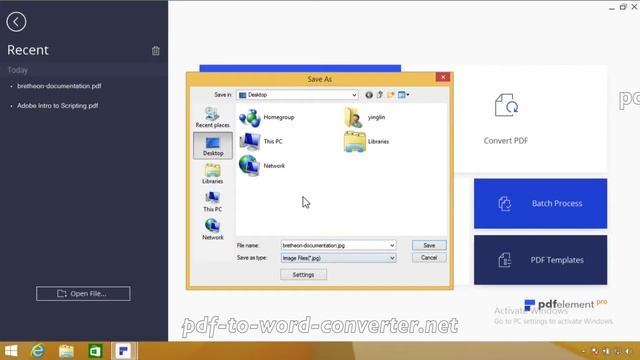Open the Homegroup item in file list

click(x=267, y=118)
